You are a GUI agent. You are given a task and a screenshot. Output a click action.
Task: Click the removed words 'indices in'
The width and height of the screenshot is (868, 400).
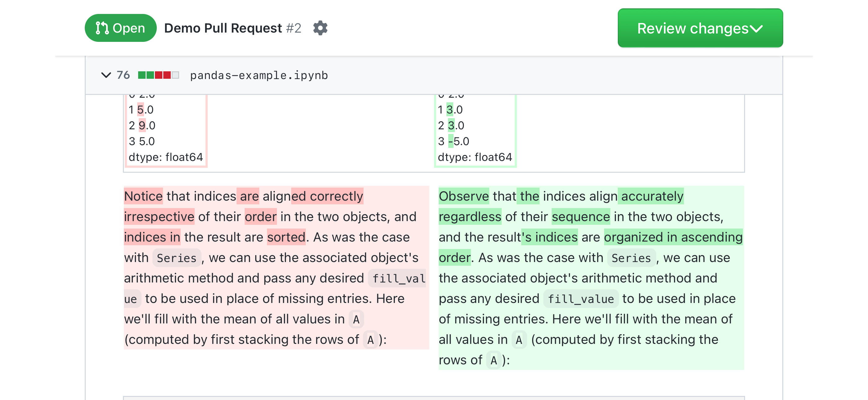tap(152, 238)
